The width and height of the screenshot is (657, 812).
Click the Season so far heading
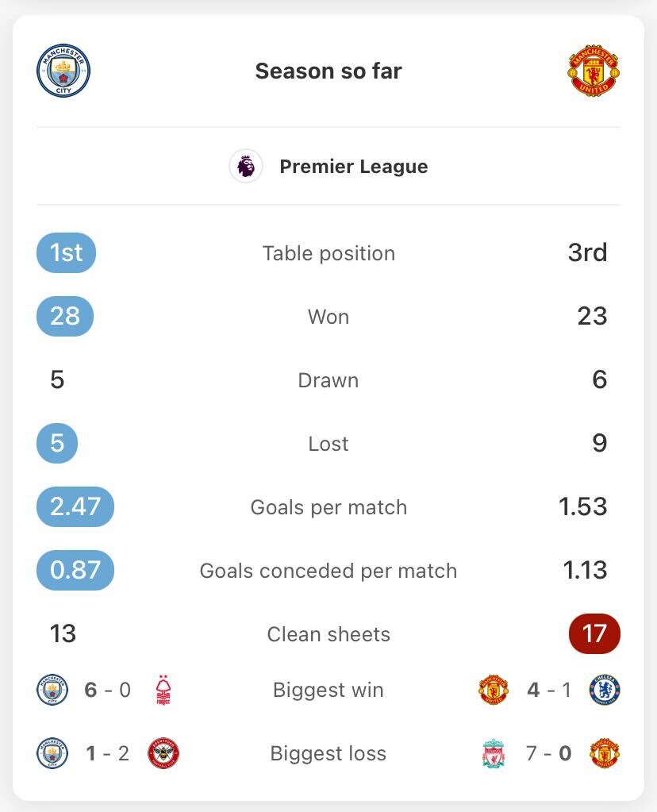(x=328, y=71)
